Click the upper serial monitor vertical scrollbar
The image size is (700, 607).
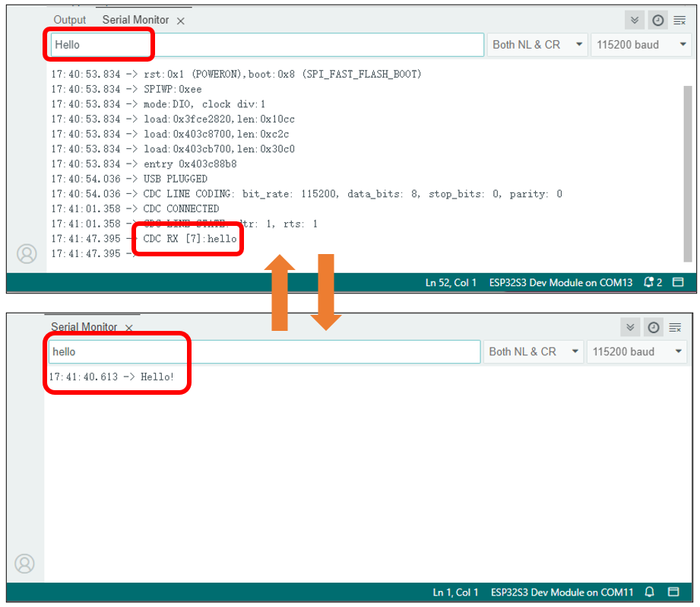click(688, 173)
